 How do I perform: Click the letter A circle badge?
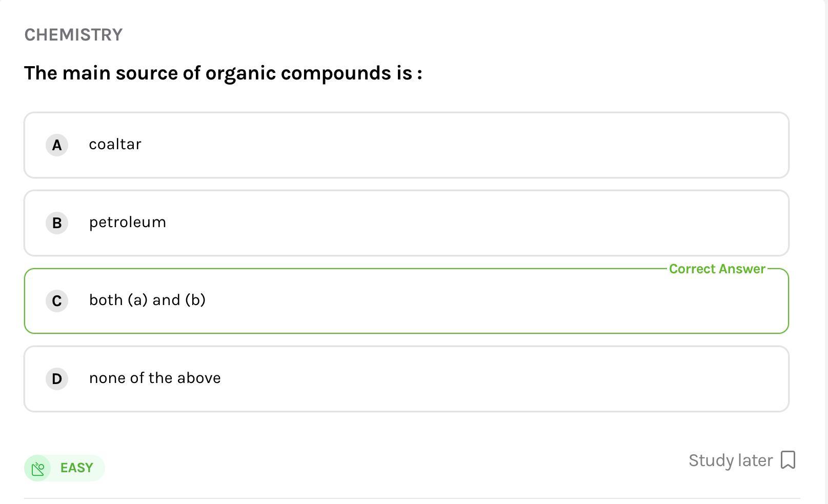point(57,145)
